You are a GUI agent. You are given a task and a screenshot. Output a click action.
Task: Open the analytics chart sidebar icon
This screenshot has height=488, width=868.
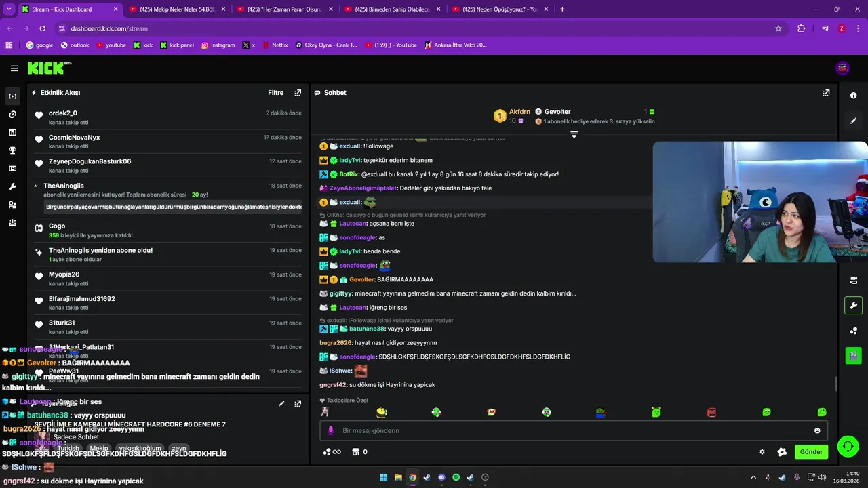pyautogui.click(x=12, y=133)
